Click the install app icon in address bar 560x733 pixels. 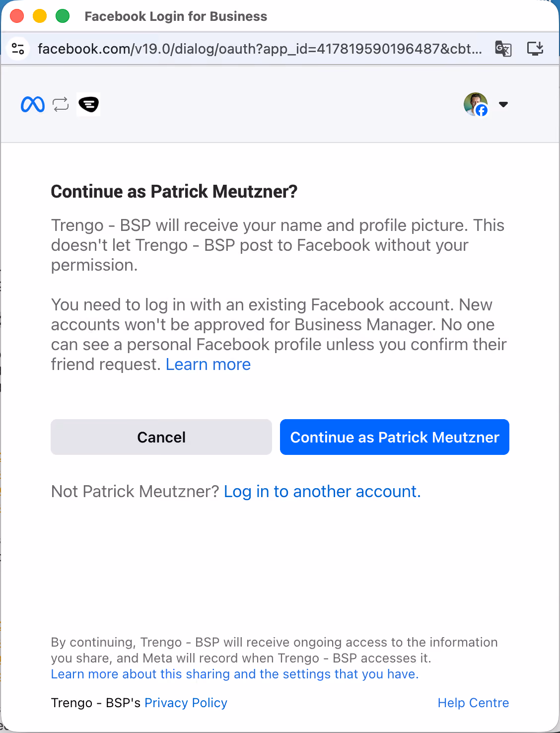[x=535, y=49]
